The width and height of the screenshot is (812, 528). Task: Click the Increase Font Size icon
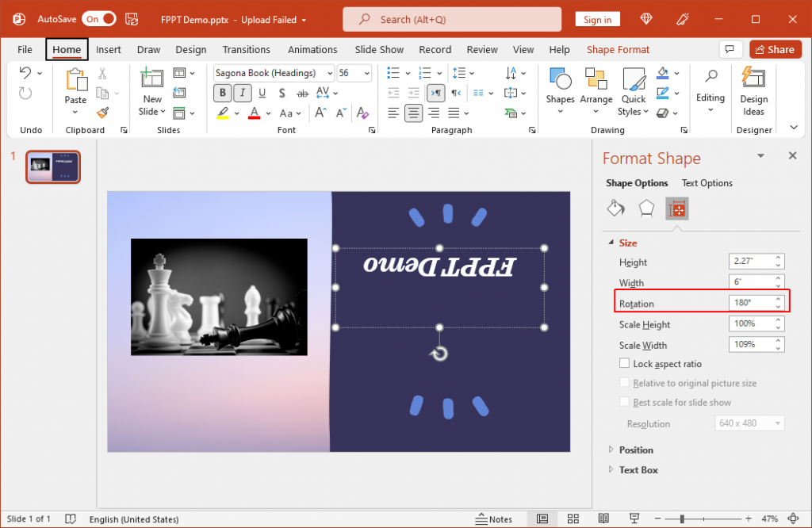point(320,113)
